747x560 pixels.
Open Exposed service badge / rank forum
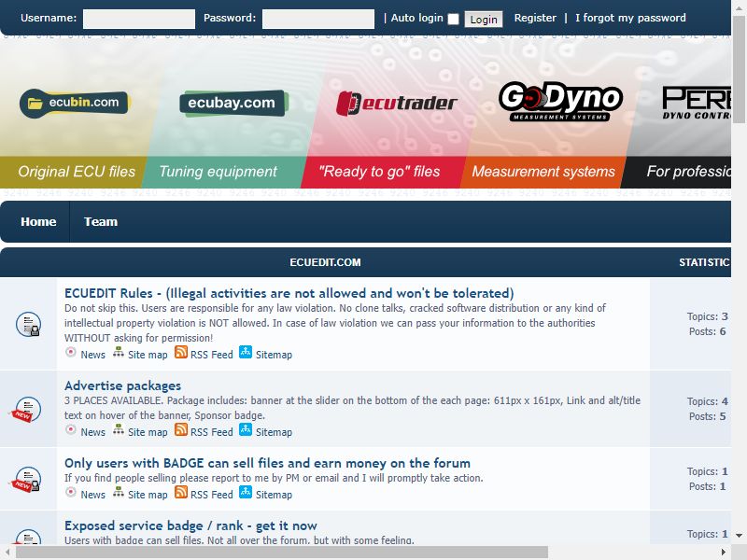click(x=190, y=525)
